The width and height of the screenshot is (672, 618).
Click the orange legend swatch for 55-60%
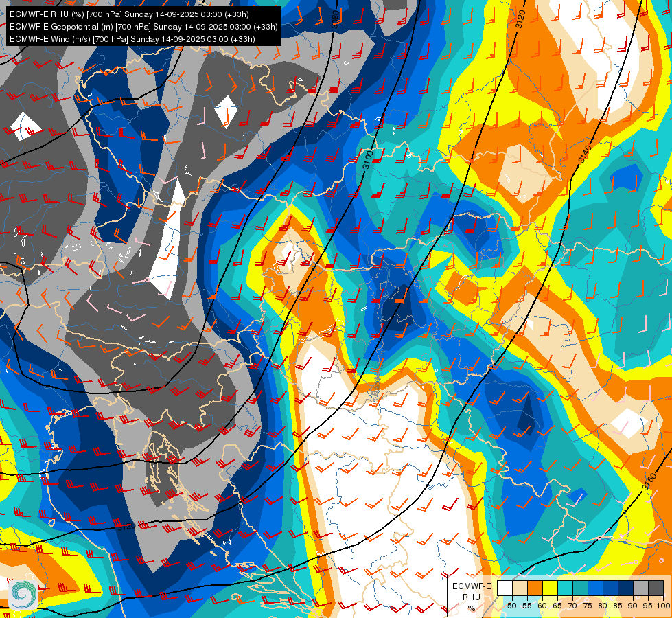coord(535,588)
